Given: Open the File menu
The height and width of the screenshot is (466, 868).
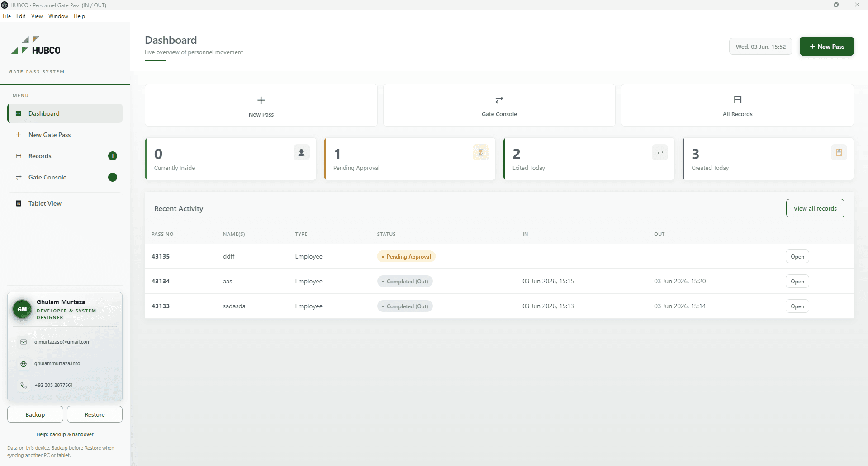Looking at the screenshot, I should point(7,16).
